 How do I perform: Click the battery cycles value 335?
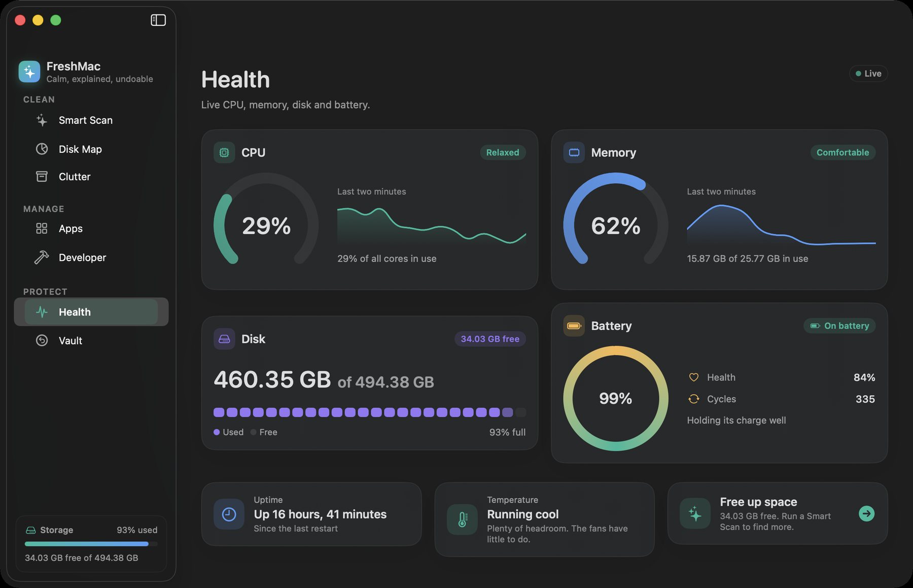pyautogui.click(x=865, y=399)
